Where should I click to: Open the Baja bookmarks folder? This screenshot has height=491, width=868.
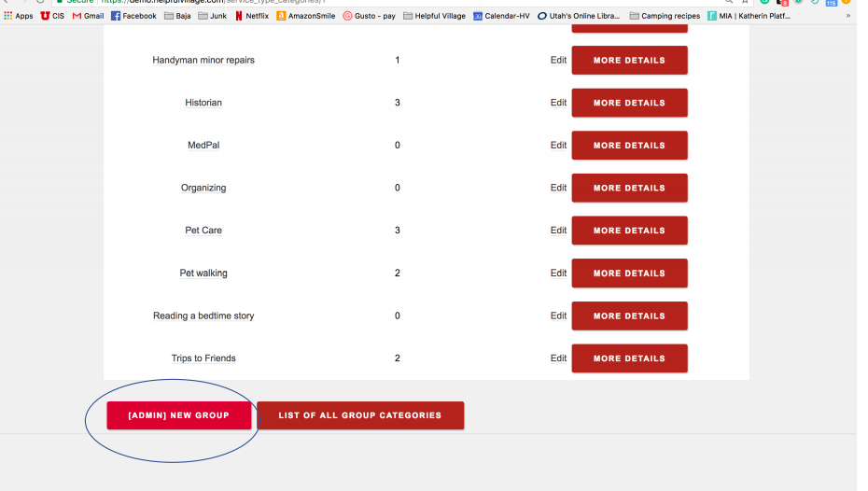point(177,16)
